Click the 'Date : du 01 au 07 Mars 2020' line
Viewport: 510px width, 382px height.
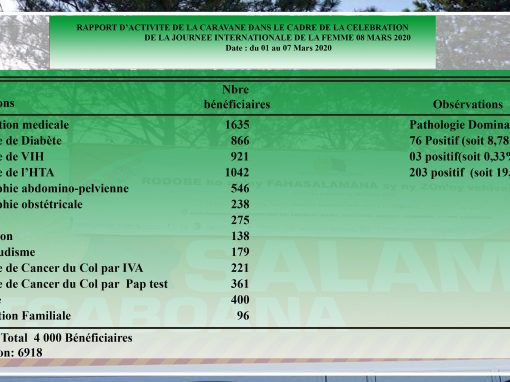tap(278, 48)
